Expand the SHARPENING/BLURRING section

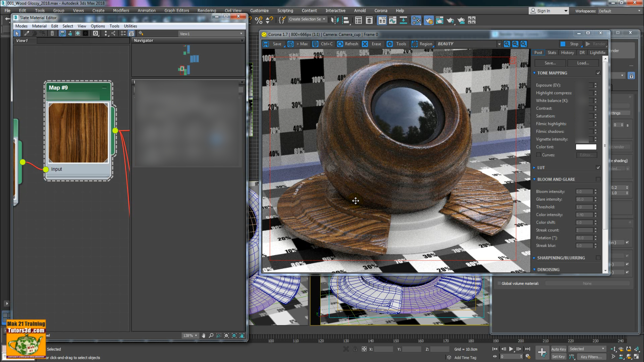pyautogui.click(x=534, y=258)
